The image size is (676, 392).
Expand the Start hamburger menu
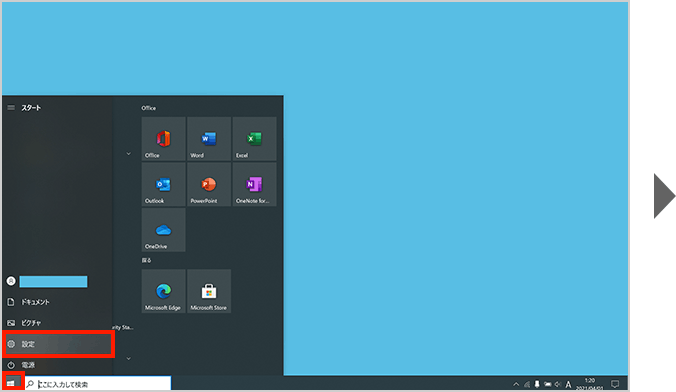pos(11,107)
